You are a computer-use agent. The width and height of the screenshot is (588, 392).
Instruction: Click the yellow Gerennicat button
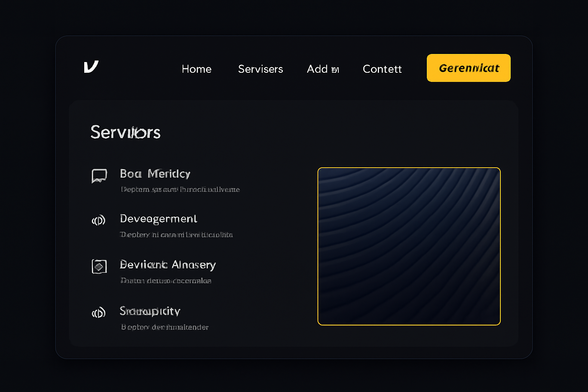click(469, 68)
